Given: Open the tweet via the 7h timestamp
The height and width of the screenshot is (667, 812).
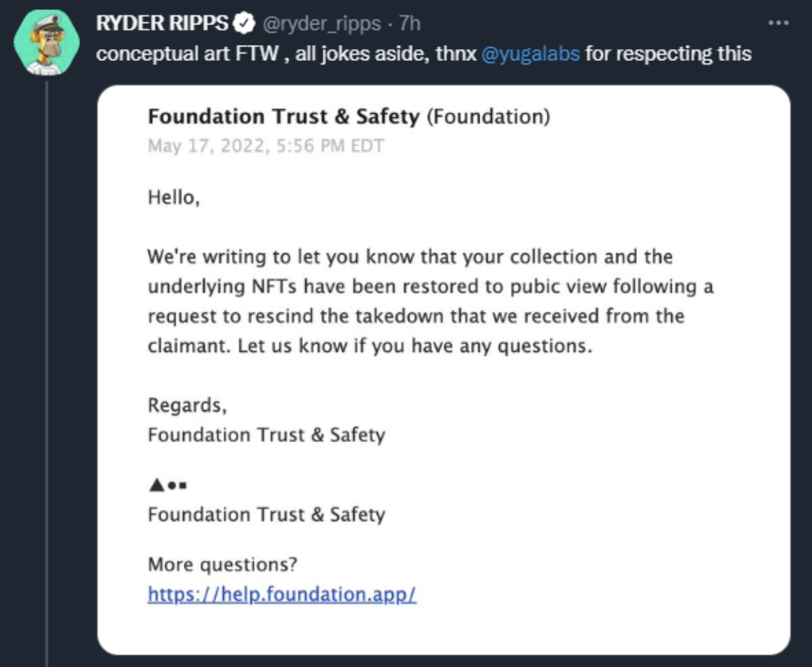Looking at the screenshot, I should pyautogui.click(x=411, y=24).
